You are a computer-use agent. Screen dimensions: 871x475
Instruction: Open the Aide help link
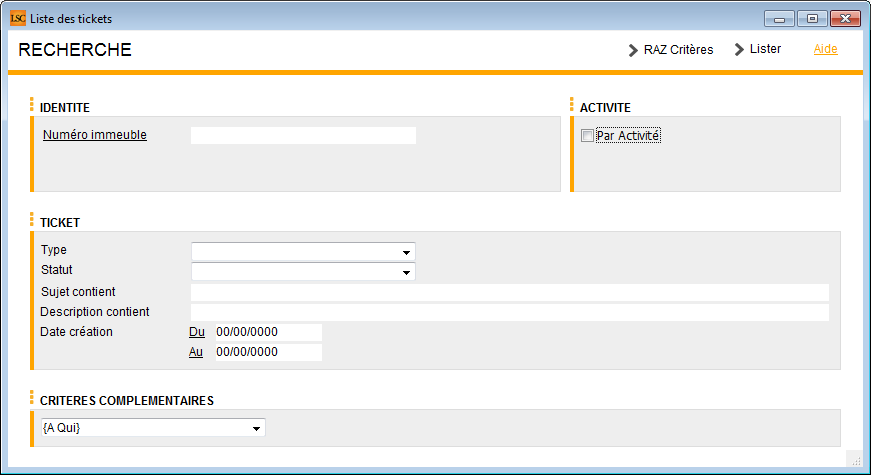tap(825, 49)
